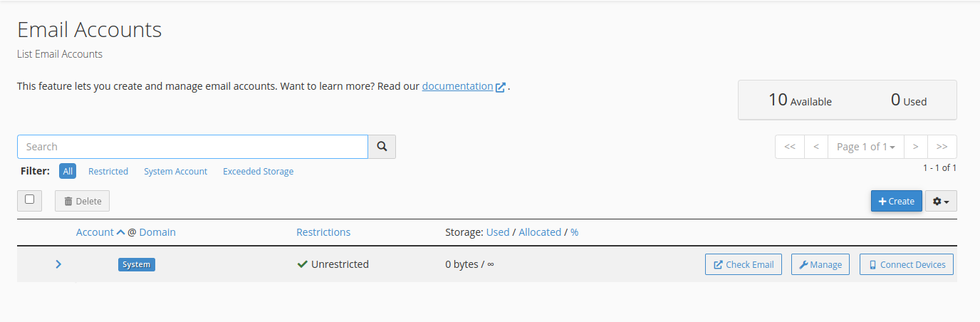Open the gear settings dropdown

[941, 202]
